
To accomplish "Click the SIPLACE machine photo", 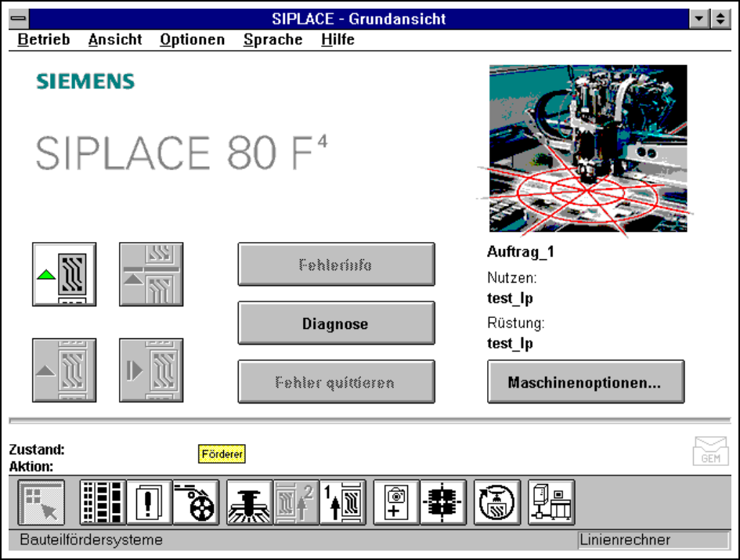I will click(x=587, y=148).
